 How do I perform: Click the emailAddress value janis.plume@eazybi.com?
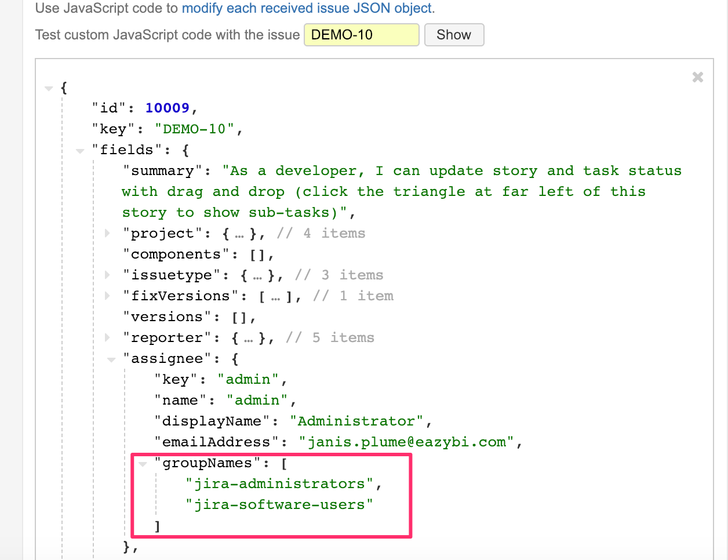coord(406,442)
